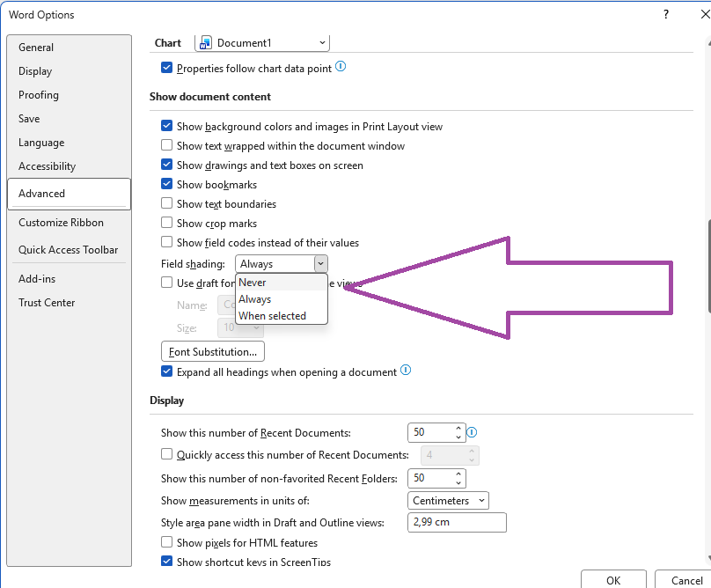711x588 pixels.
Task: Click the info icon beside Expand all headings option
Action: tap(406, 371)
